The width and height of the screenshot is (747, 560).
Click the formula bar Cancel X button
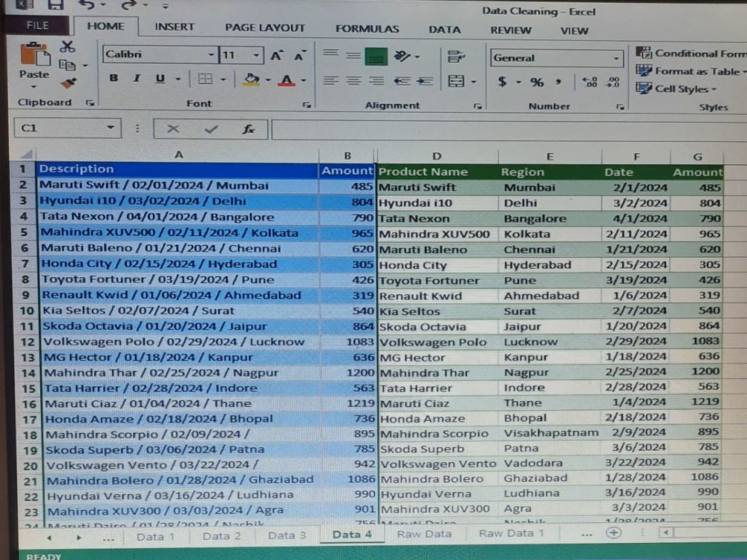173,128
